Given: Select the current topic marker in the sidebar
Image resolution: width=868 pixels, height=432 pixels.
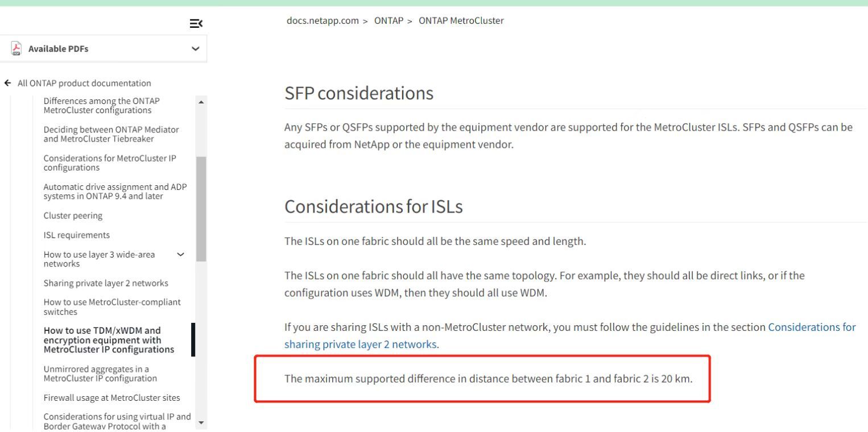Looking at the screenshot, I should tap(195, 339).
